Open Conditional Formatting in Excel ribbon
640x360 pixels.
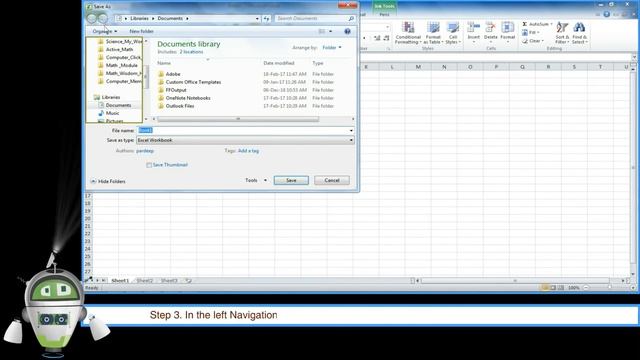pos(408,33)
